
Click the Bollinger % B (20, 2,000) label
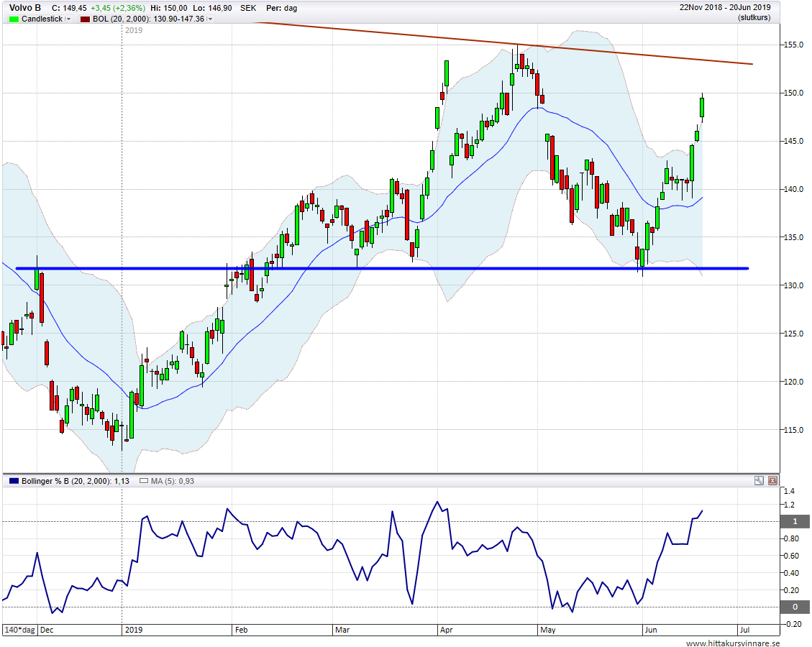pyautogui.click(x=75, y=481)
